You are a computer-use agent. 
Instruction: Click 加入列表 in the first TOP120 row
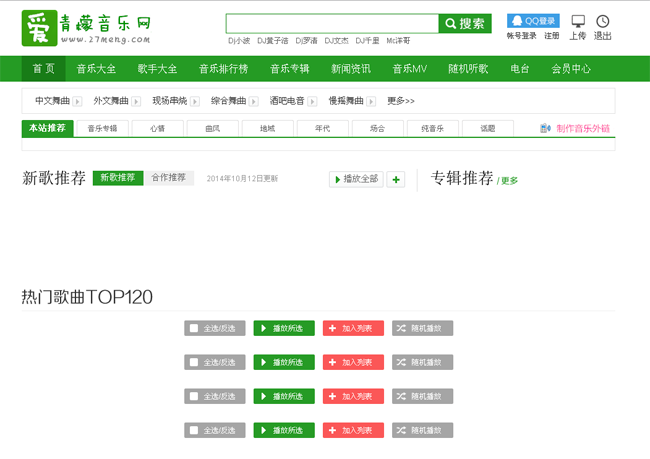tap(353, 328)
